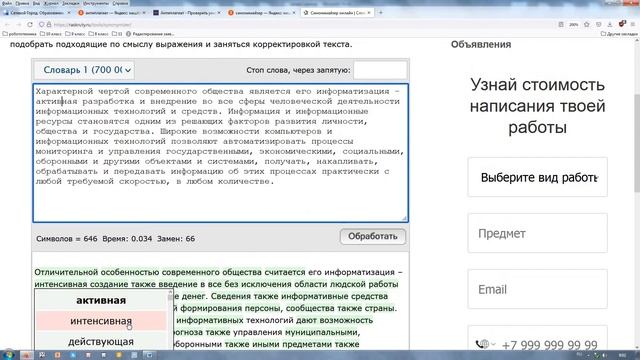Open a new browser tab
The height and width of the screenshot is (360, 640).
380,13
